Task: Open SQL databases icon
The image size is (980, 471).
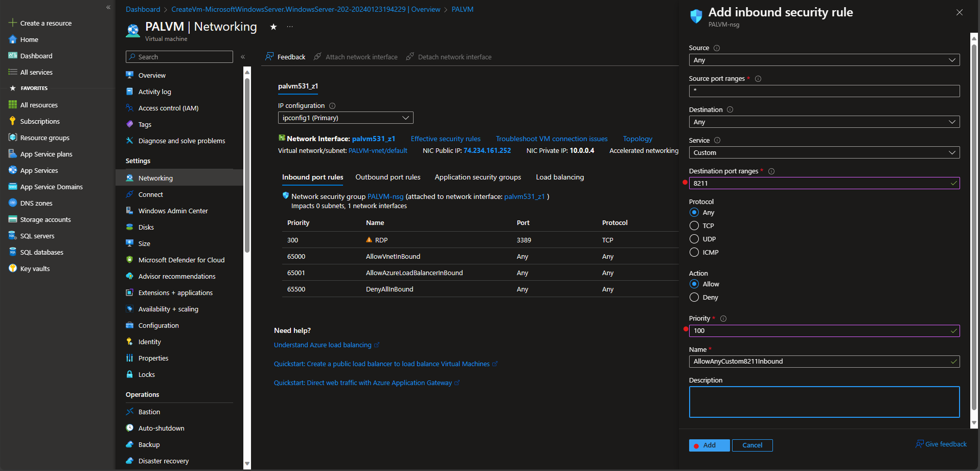Action: [x=13, y=252]
